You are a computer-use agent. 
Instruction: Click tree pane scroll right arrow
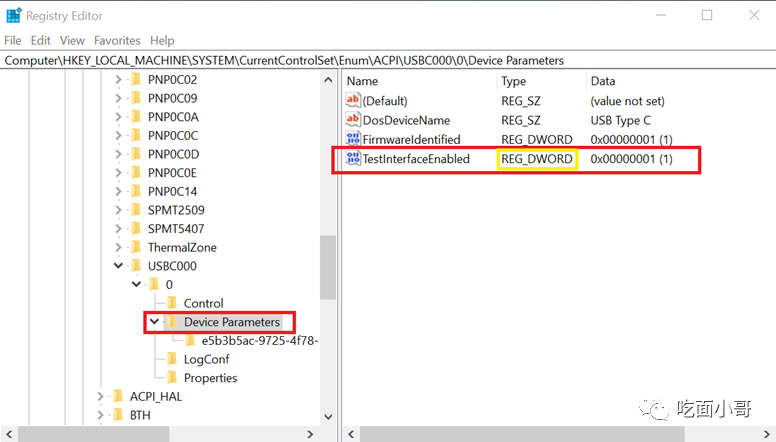tap(310, 434)
